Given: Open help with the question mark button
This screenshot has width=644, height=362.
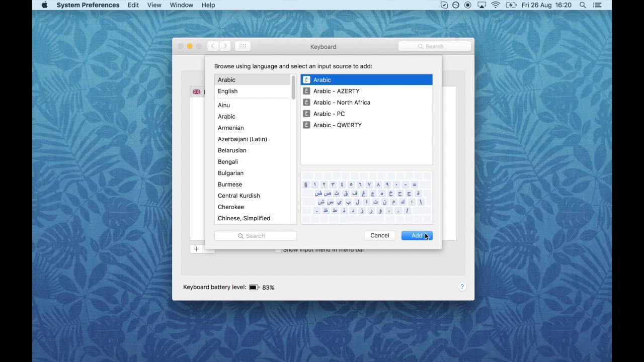Looking at the screenshot, I should tap(462, 287).
